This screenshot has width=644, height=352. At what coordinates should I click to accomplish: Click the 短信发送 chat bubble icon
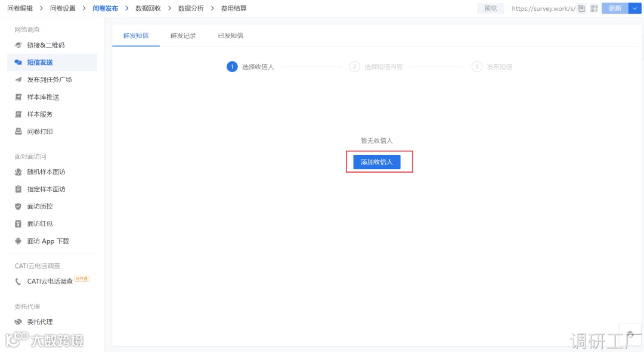point(18,63)
